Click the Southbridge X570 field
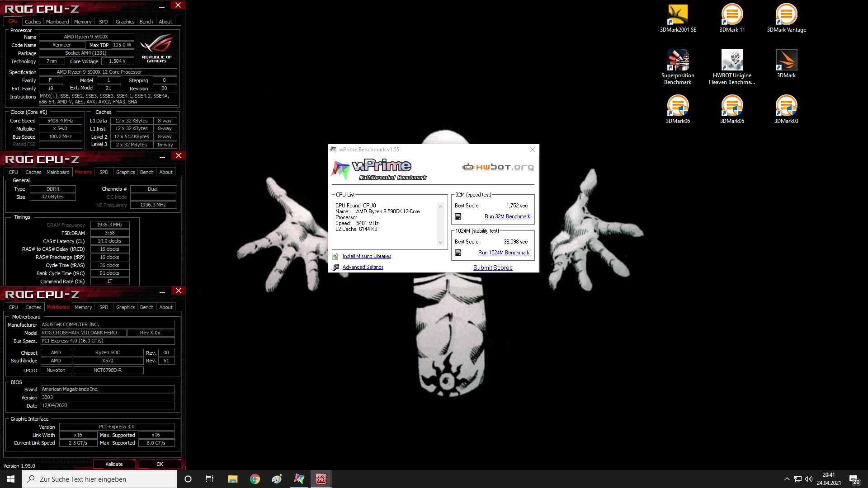 point(108,361)
